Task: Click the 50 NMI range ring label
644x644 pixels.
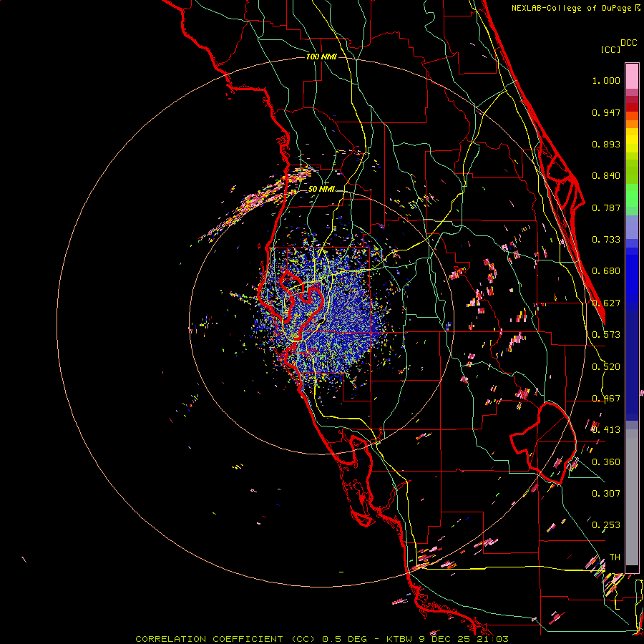Action: click(x=321, y=189)
